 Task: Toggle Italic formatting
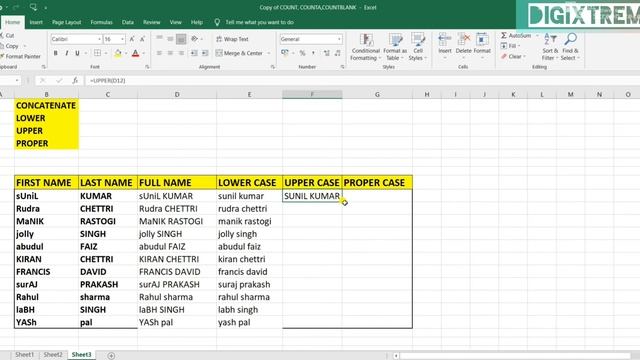click(67, 53)
